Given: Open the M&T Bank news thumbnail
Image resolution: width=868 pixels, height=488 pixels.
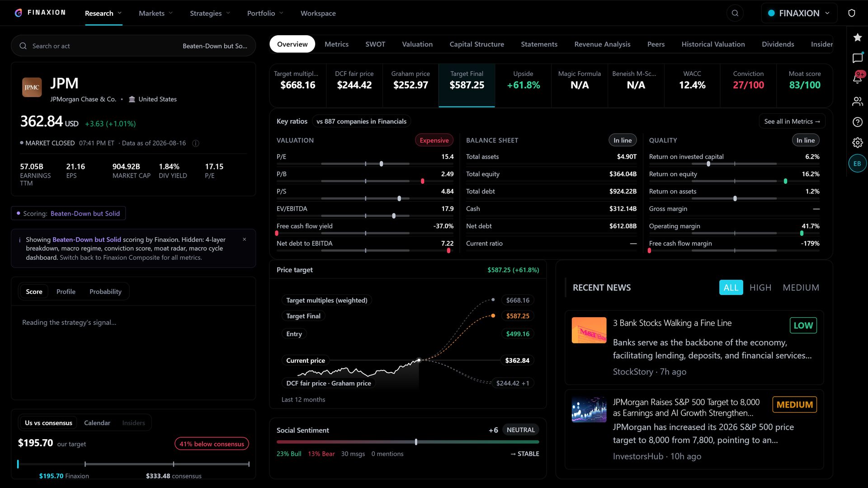Looking at the screenshot, I should pos(589,330).
